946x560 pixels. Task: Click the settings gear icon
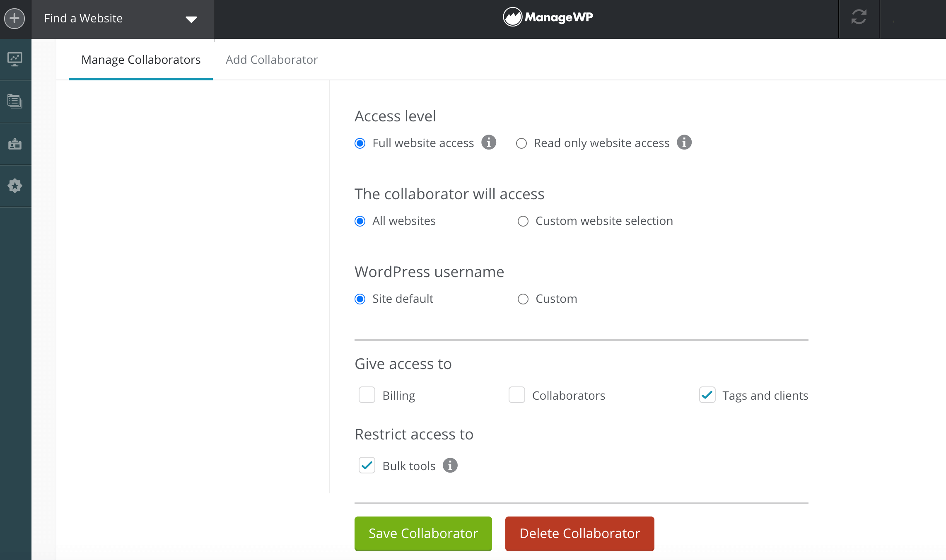coord(15,186)
